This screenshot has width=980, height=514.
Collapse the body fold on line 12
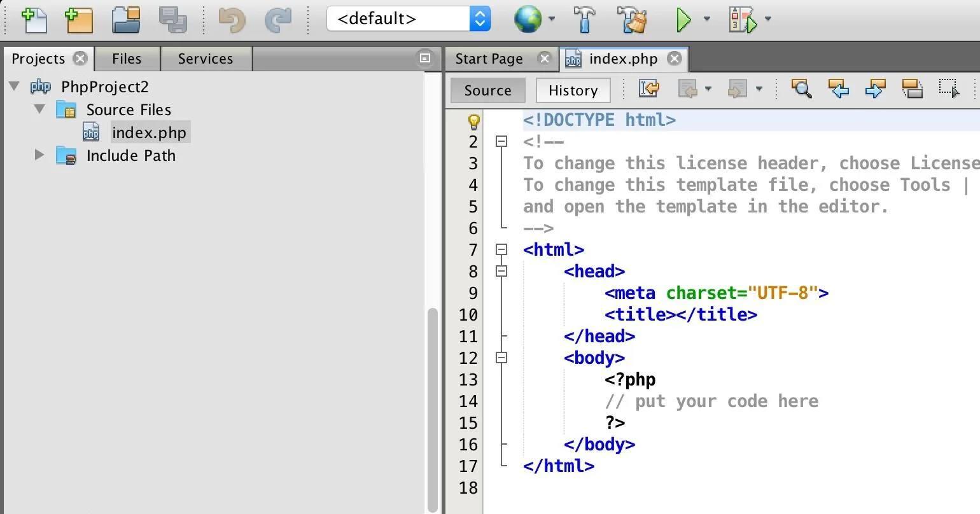tap(501, 358)
